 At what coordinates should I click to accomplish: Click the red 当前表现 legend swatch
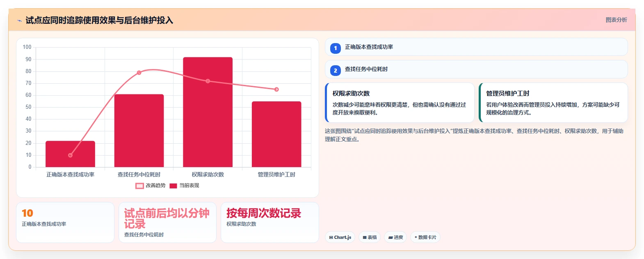pos(173,186)
